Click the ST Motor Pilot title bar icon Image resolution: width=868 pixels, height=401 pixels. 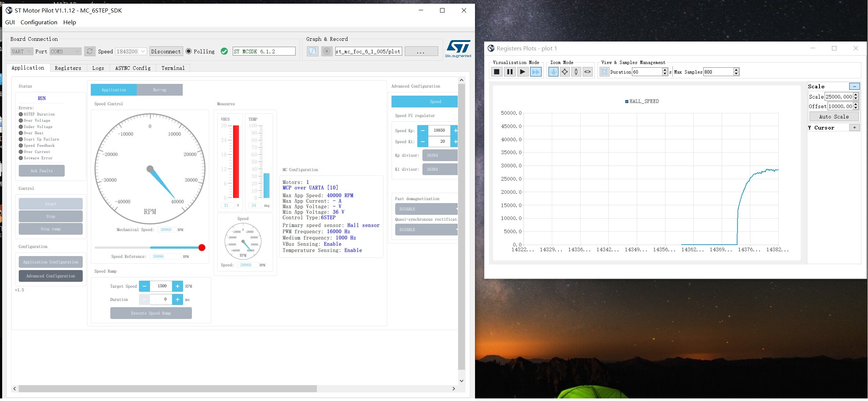[9, 10]
